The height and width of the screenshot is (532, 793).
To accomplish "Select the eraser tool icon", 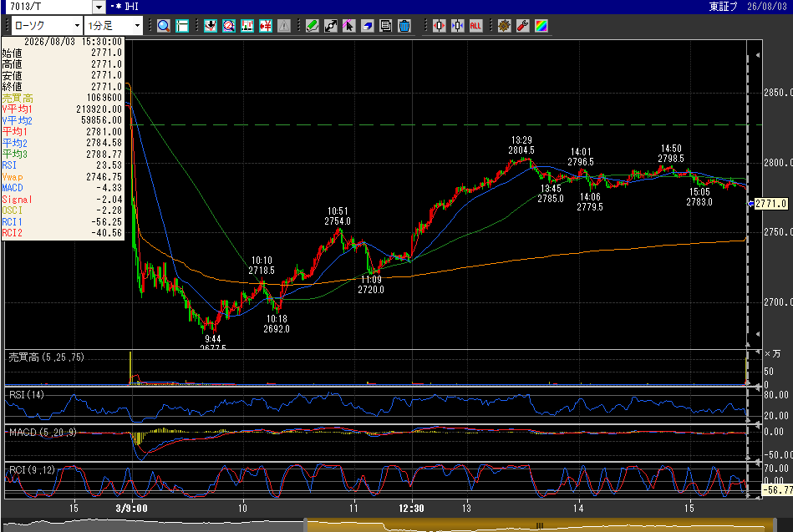I will pyautogui.click(x=367, y=26).
